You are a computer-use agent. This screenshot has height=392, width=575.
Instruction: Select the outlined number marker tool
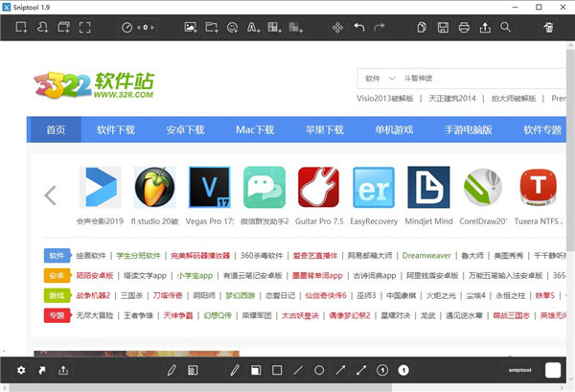(x=382, y=370)
